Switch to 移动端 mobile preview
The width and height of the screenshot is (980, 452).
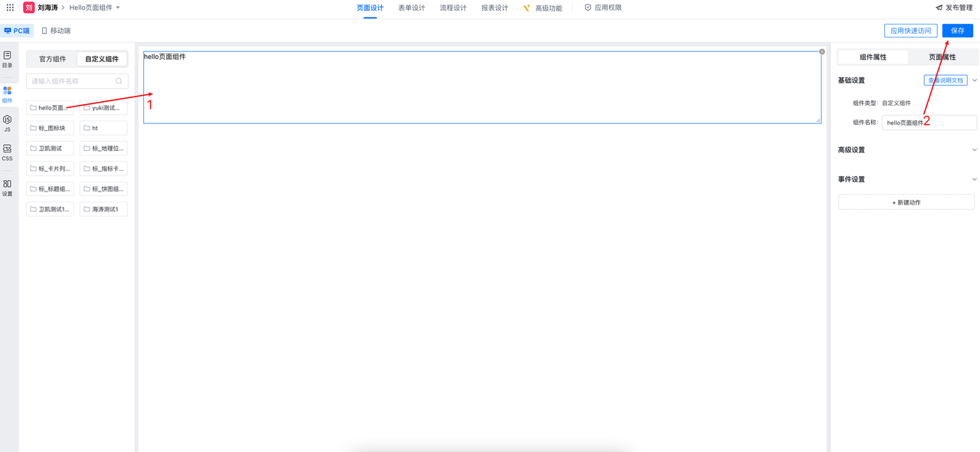56,31
